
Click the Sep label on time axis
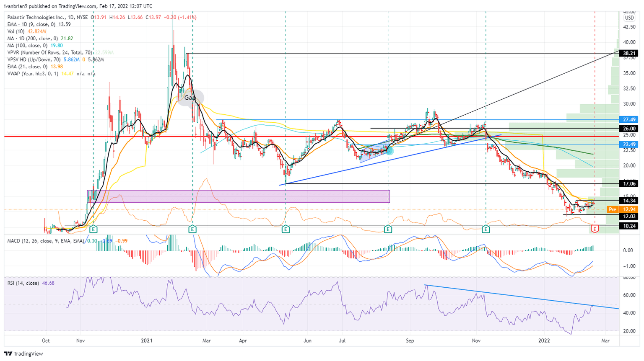(410, 341)
